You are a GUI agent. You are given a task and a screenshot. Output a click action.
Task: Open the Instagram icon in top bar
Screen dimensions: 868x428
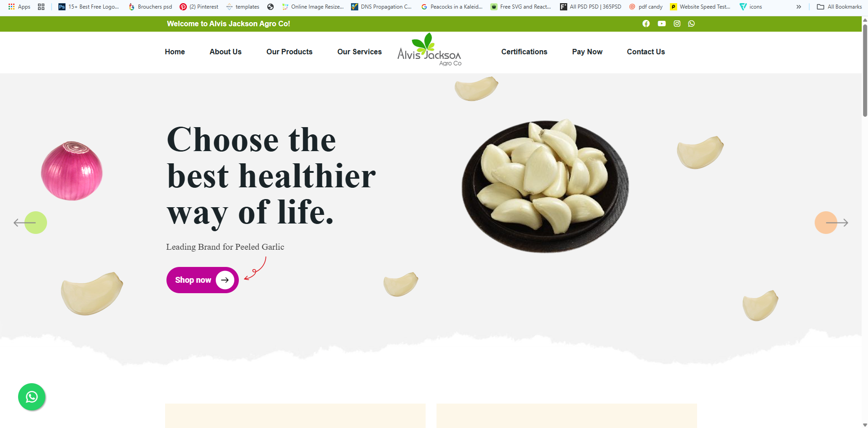pyautogui.click(x=677, y=24)
